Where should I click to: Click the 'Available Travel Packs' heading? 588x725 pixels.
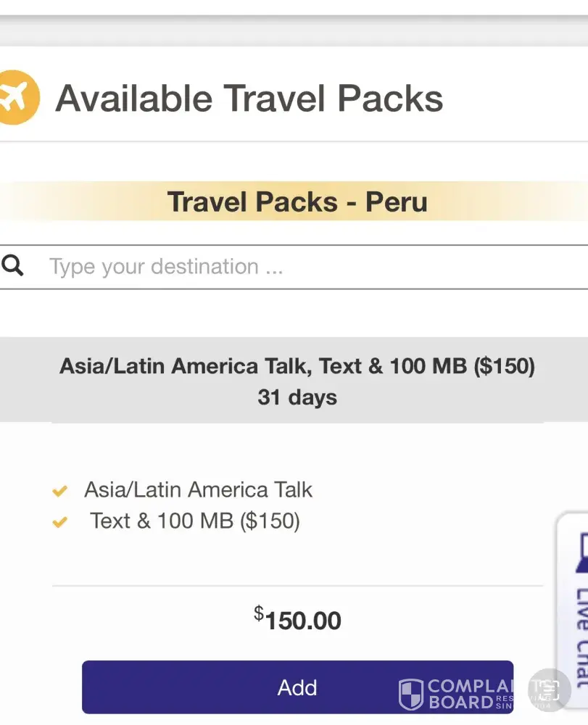click(249, 98)
